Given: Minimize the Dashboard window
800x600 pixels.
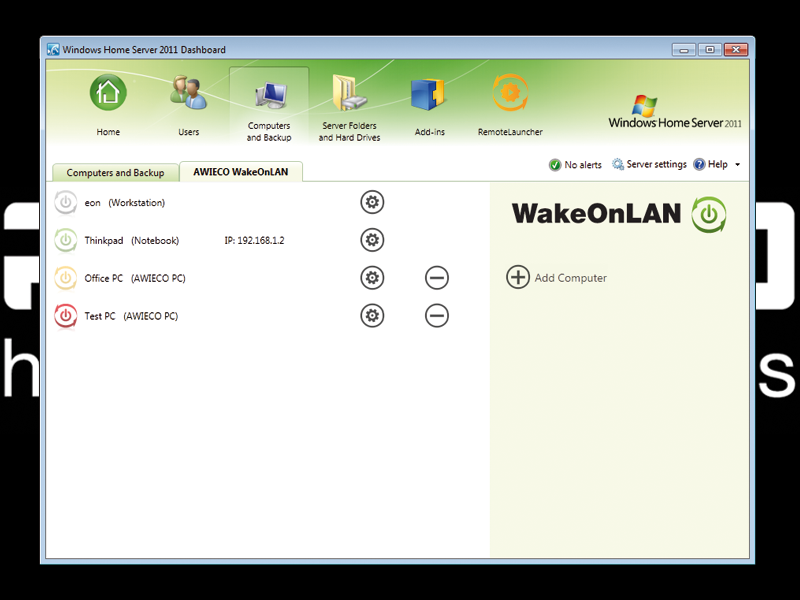Looking at the screenshot, I should (x=684, y=49).
